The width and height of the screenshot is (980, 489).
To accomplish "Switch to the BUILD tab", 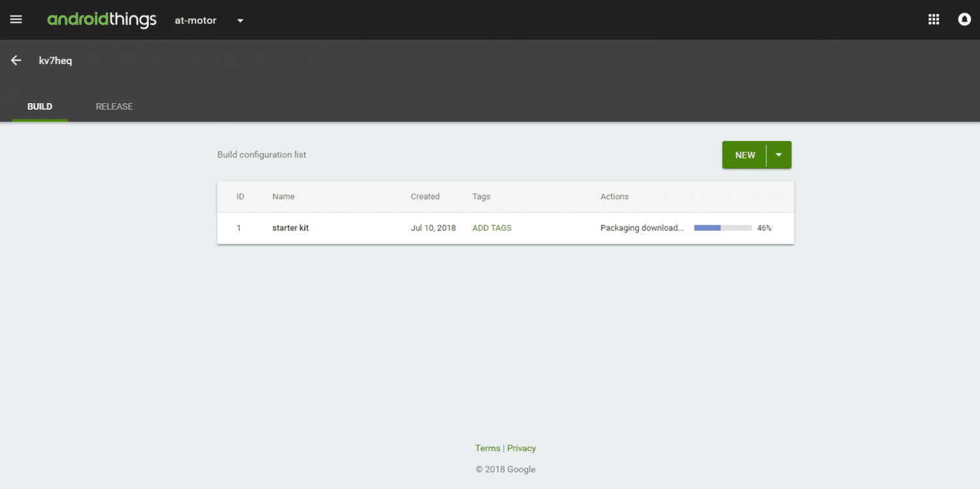I will coord(40,106).
